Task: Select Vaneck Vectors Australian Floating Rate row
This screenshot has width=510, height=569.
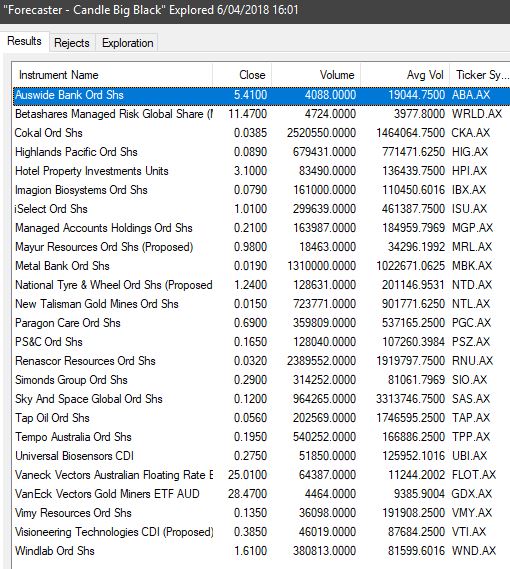Action: click(x=261, y=475)
